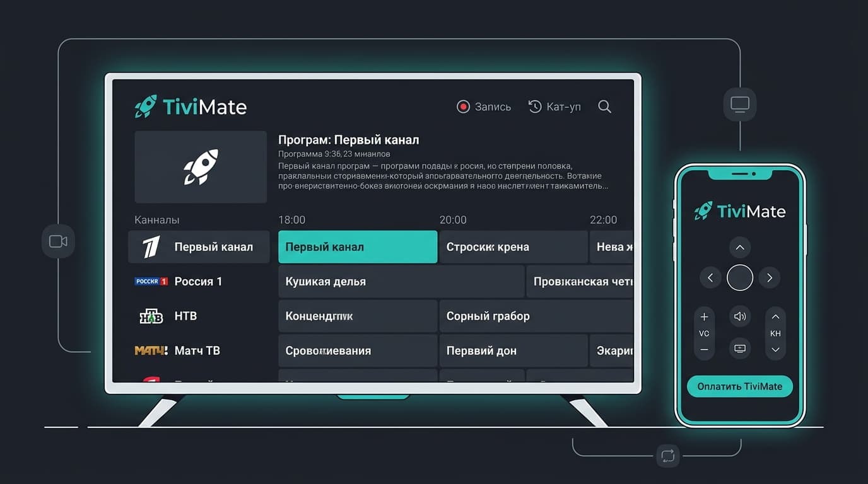Switch channel up with the KH chevron
The height and width of the screenshot is (484, 868).
point(776,317)
